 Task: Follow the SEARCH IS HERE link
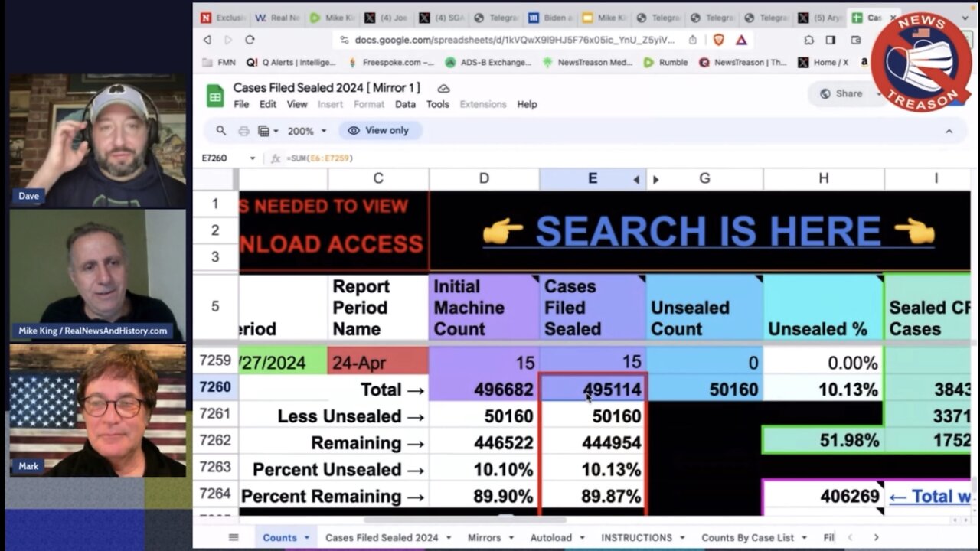click(708, 232)
